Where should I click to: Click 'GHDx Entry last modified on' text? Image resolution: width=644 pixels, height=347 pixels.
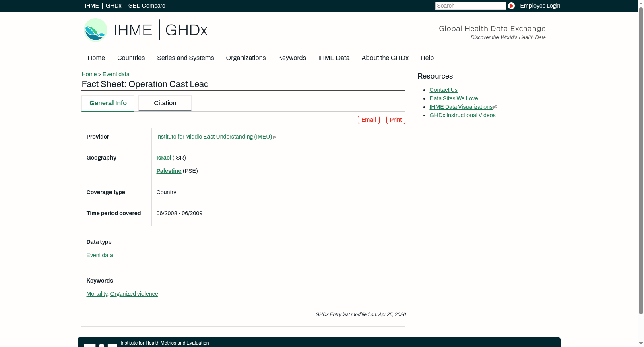(360, 314)
